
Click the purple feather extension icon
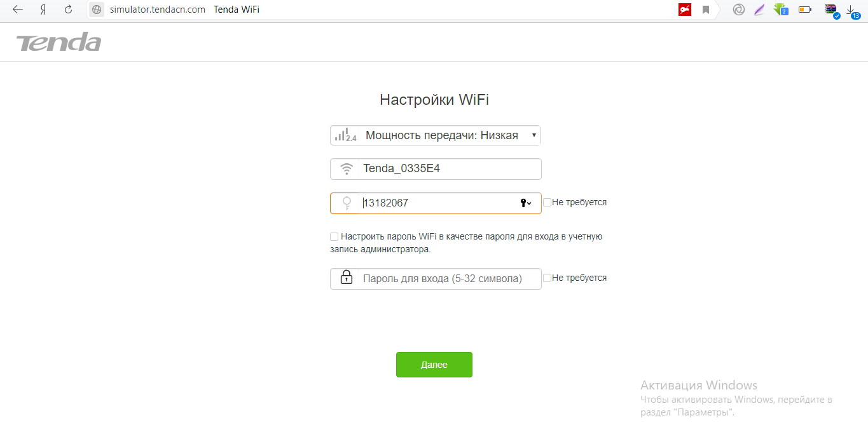(759, 10)
